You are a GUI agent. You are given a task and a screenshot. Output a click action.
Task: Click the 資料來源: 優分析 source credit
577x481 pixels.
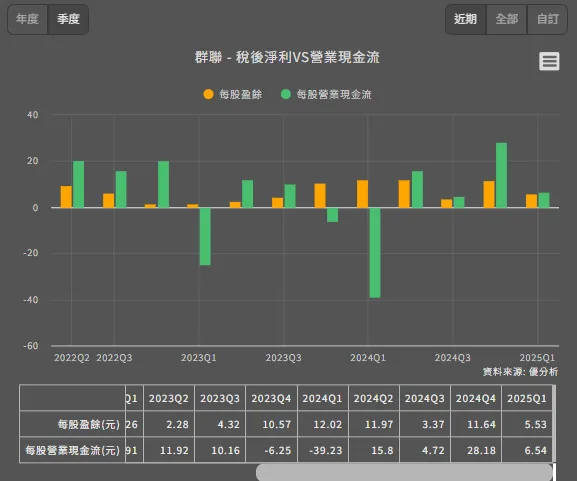tap(520, 372)
